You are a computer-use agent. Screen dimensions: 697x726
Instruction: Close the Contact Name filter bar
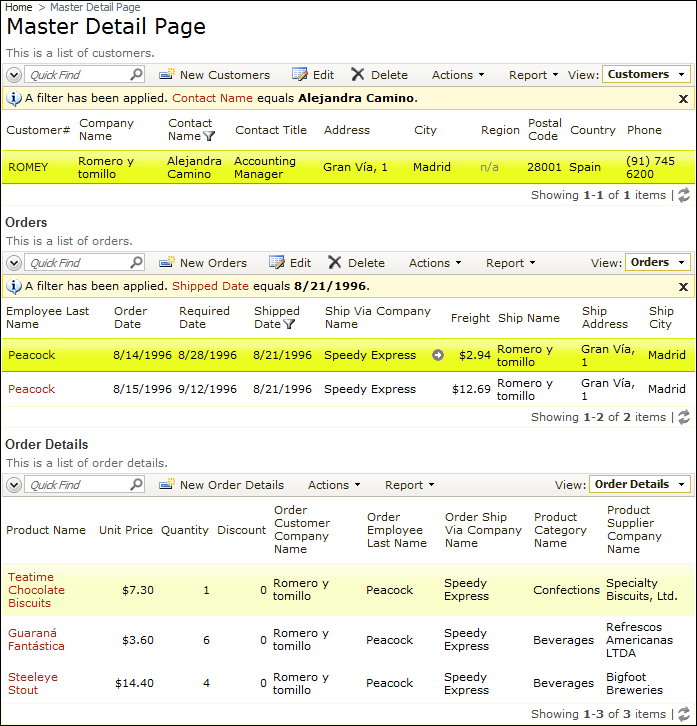pos(683,99)
